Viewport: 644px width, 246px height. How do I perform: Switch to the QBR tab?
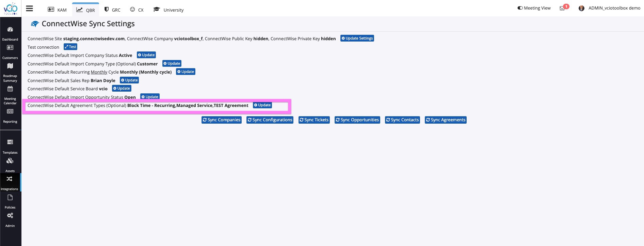pos(86,10)
